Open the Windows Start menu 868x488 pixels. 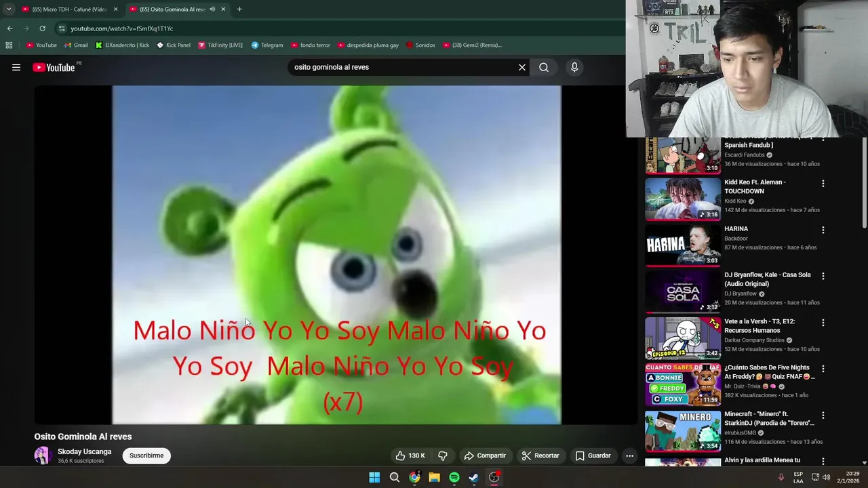pos(374,477)
